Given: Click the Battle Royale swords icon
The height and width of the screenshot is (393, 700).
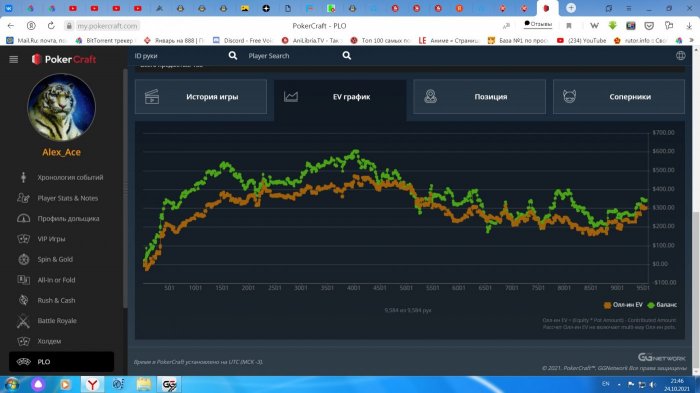Looking at the screenshot, I should [23, 321].
